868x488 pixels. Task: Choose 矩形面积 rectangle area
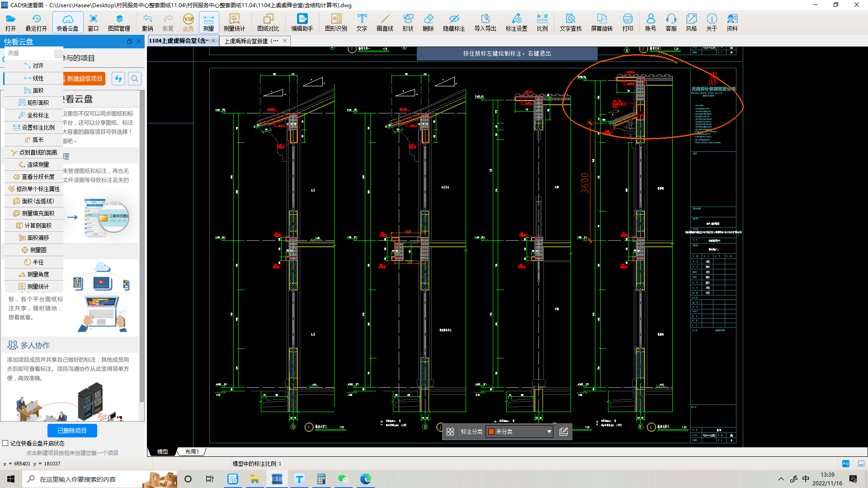(34, 103)
